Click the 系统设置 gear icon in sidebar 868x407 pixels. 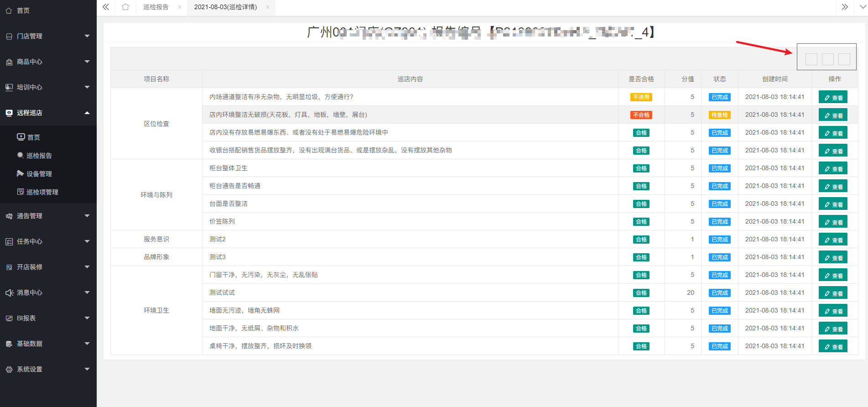9,370
